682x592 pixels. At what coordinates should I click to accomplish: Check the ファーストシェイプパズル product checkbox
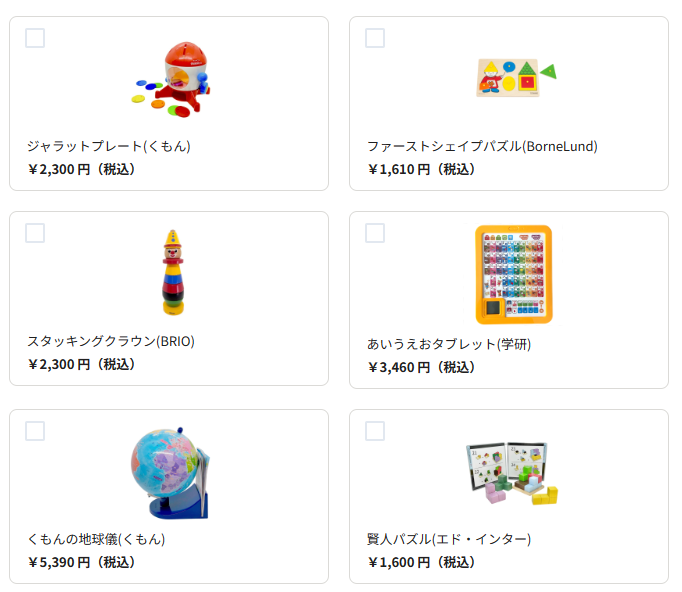point(375,38)
